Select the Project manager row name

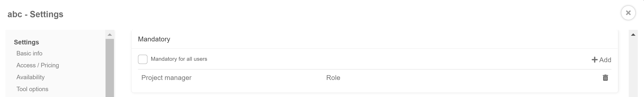[166, 78]
